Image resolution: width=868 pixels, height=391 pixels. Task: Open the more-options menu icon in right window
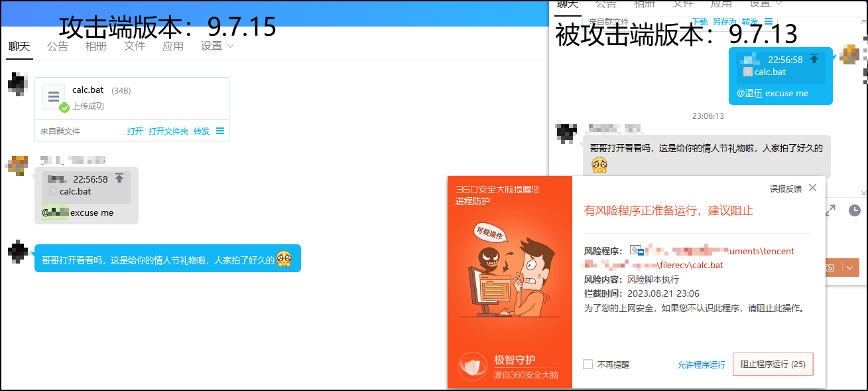pos(769,21)
